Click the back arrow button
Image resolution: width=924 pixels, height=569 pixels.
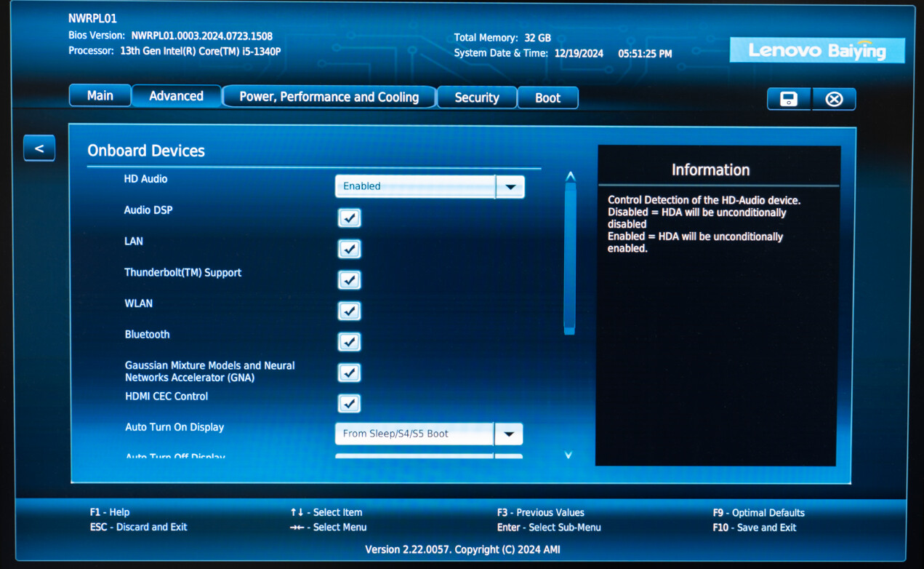click(39, 148)
